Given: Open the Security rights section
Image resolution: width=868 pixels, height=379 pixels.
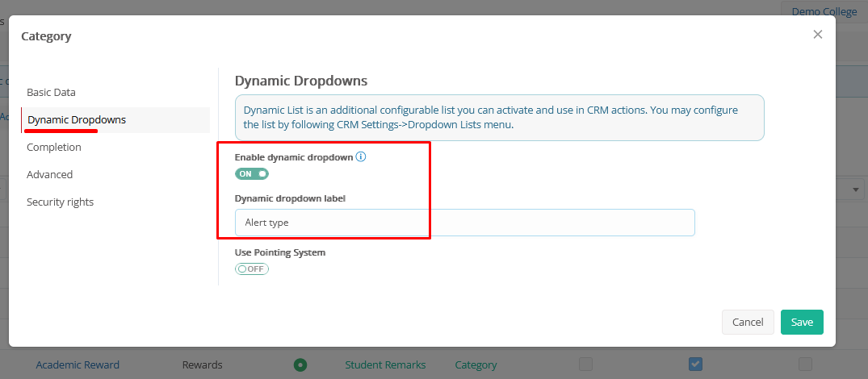Looking at the screenshot, I should click(x=60, y=202).
